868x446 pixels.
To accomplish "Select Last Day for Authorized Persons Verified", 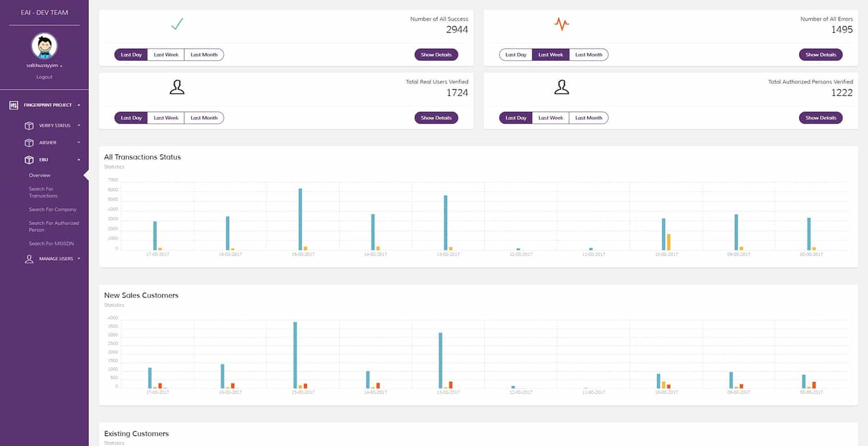I will (x=516, y=118).
